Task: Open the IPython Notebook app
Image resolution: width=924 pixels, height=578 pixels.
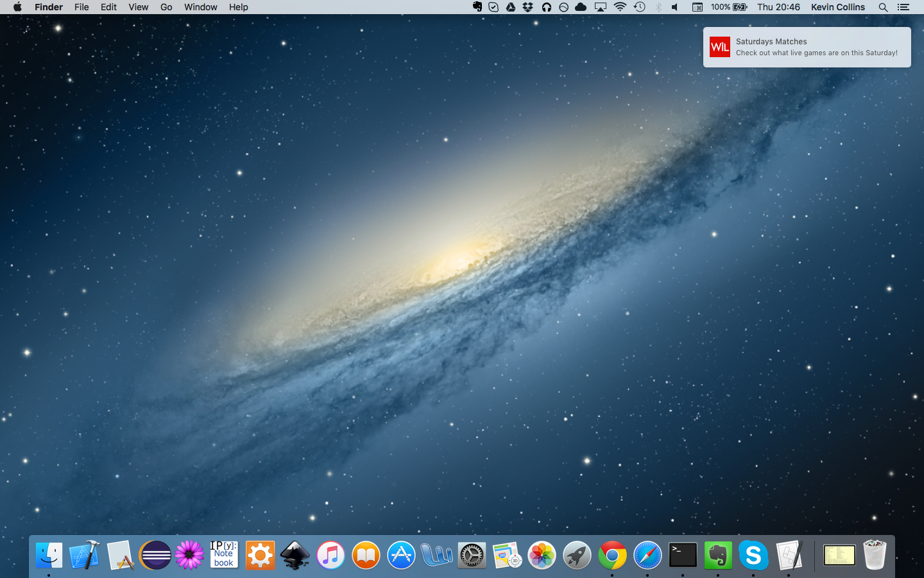Action: 224,555
